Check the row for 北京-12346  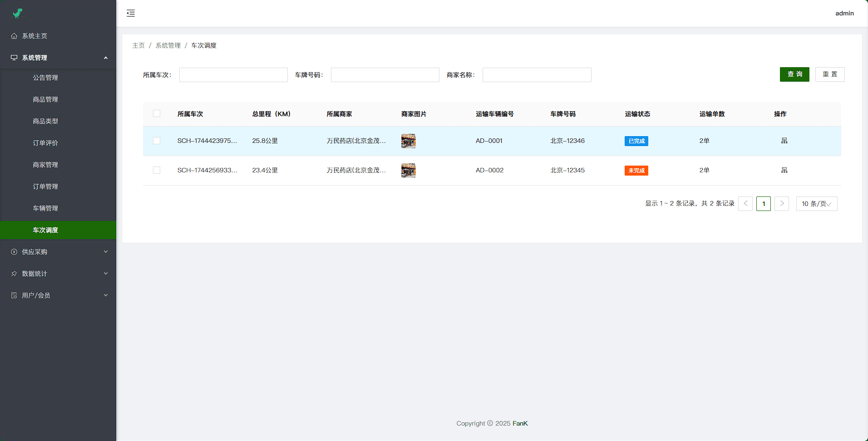coord(157,141)
